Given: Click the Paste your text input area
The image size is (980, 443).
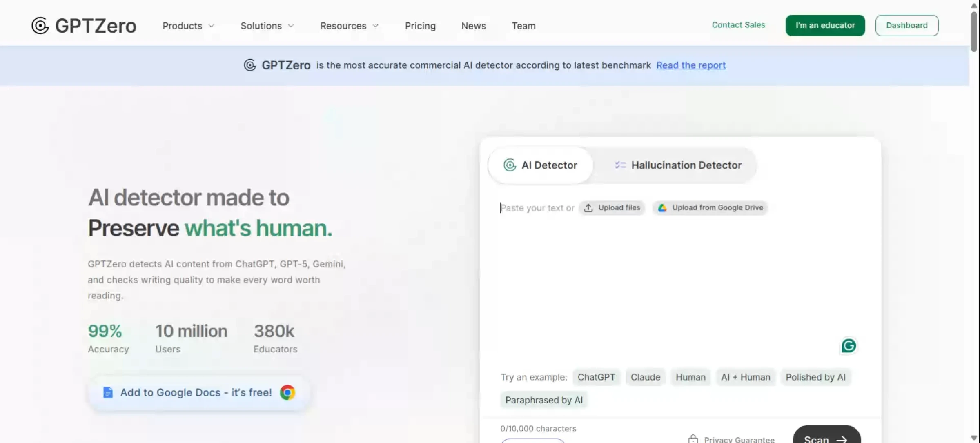Looking at the screenshot, I should (670, 278).
